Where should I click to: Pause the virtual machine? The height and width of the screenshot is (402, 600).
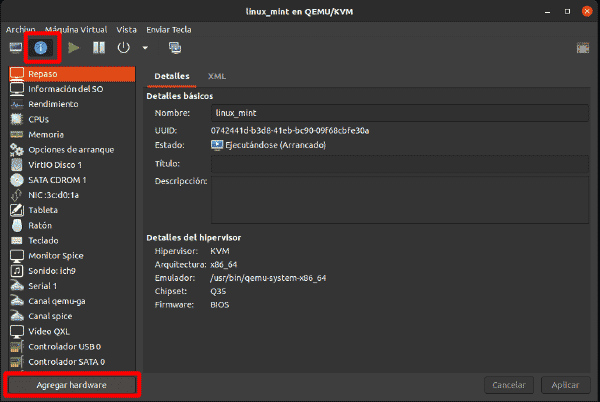(99, 48)
